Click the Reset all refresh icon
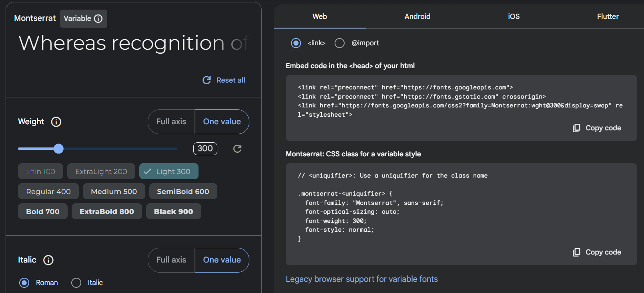This screenshot has width=644, height=293. [x=207, y=80]
